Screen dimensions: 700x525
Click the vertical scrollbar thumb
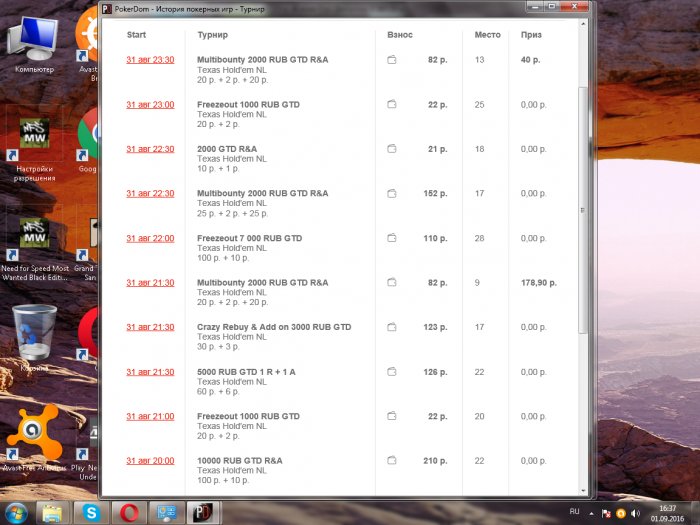pyautogui.click(x=583, y=210)
